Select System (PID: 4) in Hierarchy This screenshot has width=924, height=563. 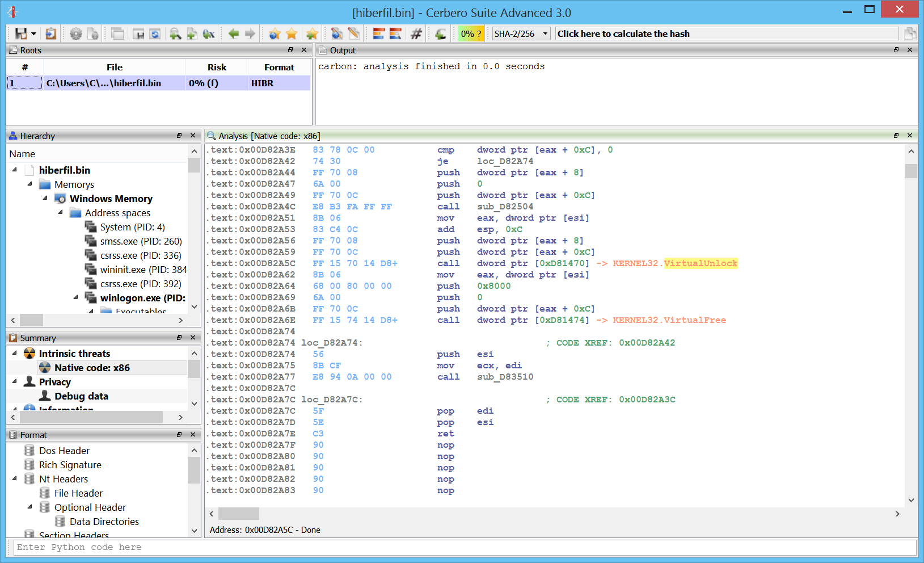(x=132, y=227)
